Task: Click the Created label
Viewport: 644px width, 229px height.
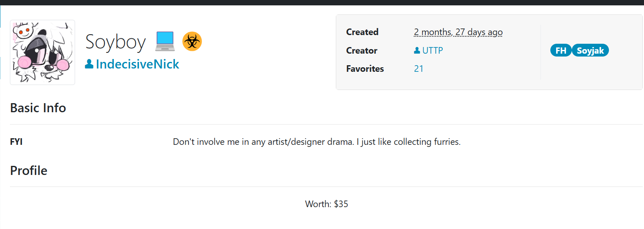Action: coord(362,32)
